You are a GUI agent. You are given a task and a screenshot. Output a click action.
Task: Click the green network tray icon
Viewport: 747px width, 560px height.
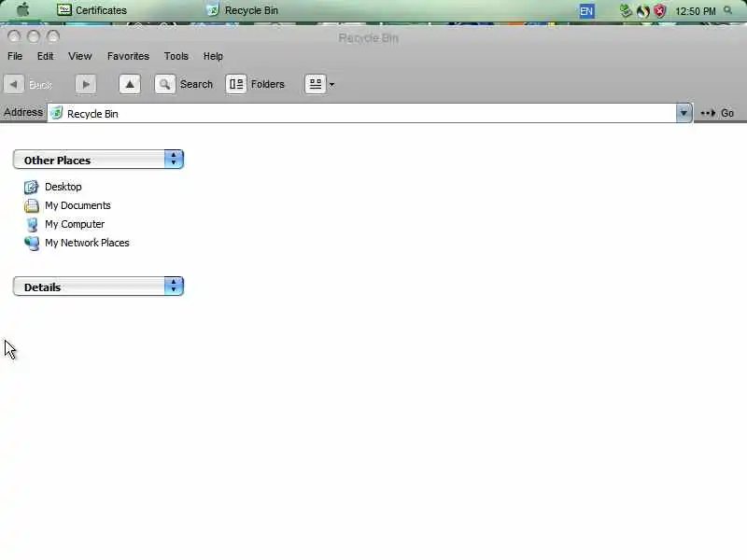pyautogui.click(x=626, y=10)
